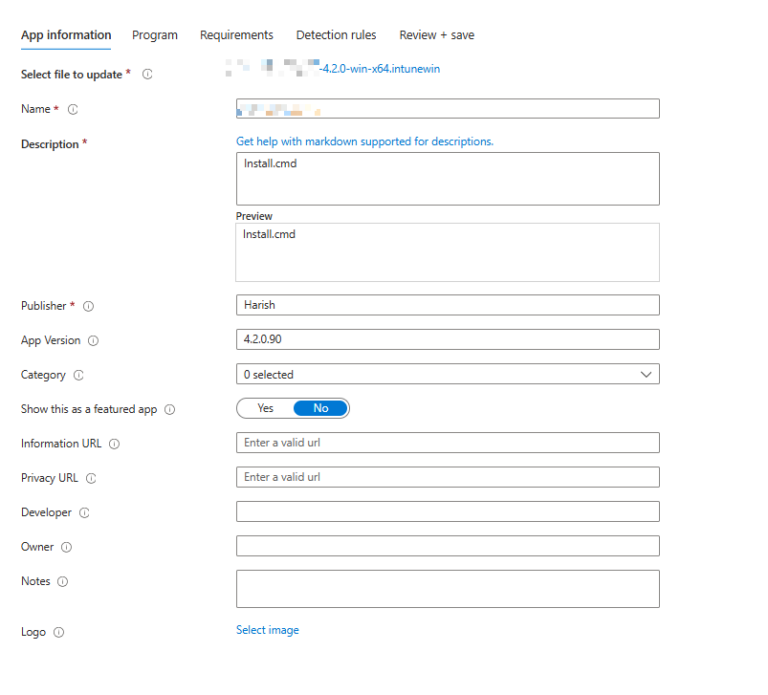The width and height of the screenshot is (768, 695).
Task: Click Select image link for Logo
Action: [x=267, y=630]
